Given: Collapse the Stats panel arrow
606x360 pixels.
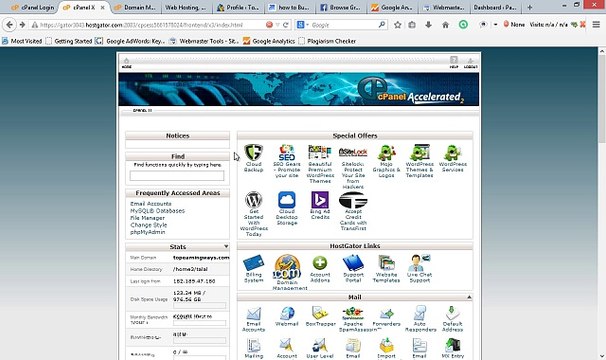Looking at the screenshot, I should click(226, 247).
